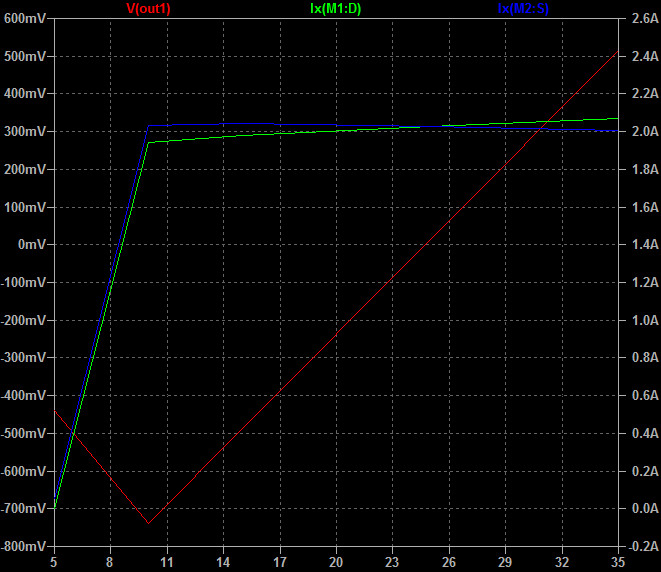Click the 2.2A right axis label
The image size is (661, 572).
click(645, 94)
